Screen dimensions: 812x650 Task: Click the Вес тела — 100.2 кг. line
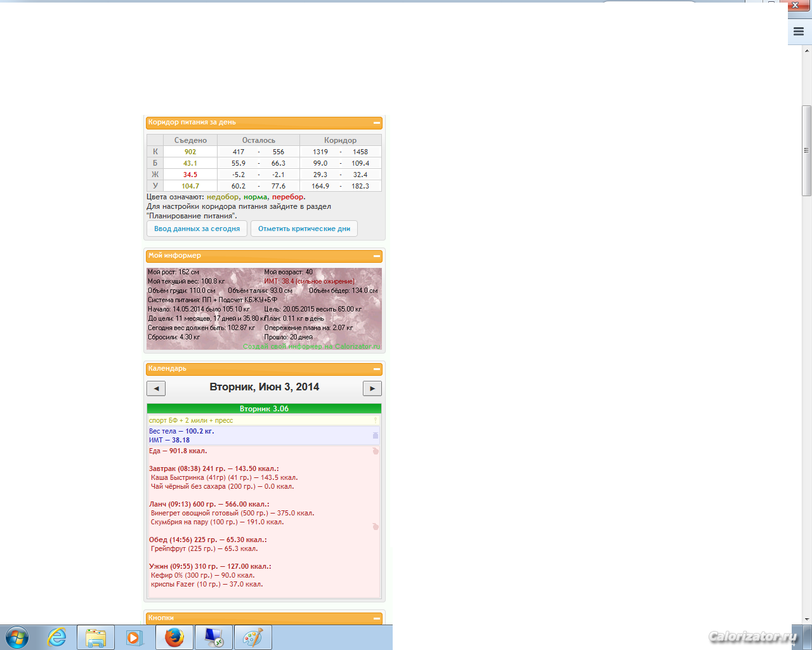(x=181, y=431)
